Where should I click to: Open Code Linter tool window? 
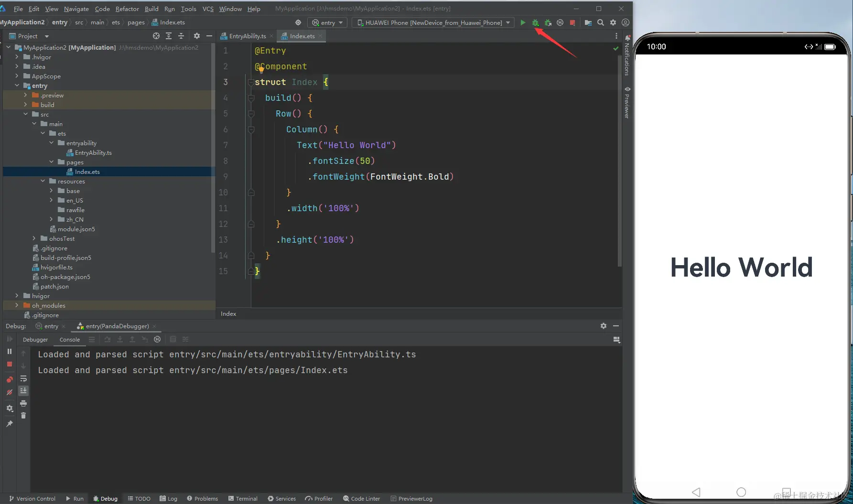pos(362,499)
